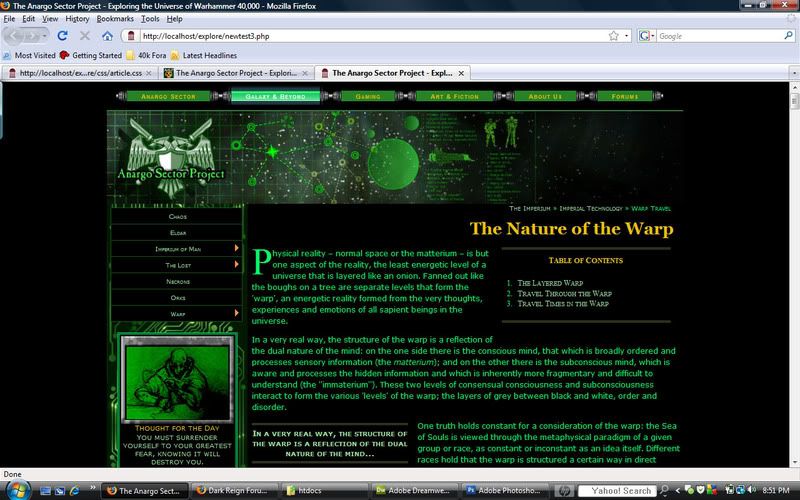Click the search magnifier icon in the Google box
Viewport: 800px width, 500px height.
coord(788,36)
